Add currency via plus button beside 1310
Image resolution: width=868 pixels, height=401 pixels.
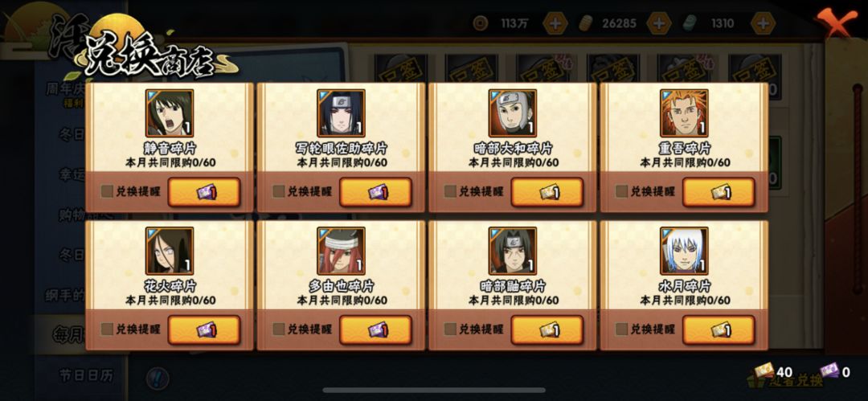tap(762, 23)
